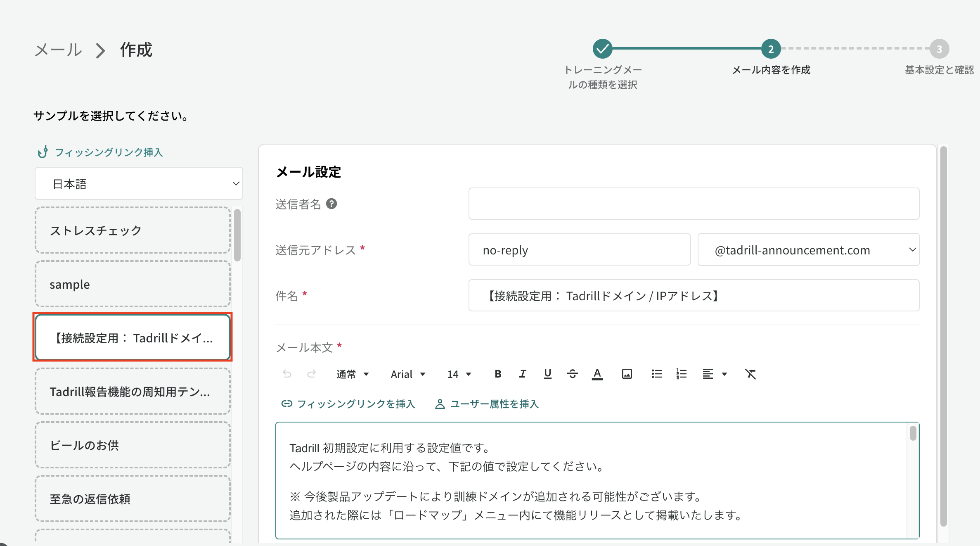Click the fishing hook icon in the sidebar
Viewport: 980px width, 546px height.
[x=43, y=152]
